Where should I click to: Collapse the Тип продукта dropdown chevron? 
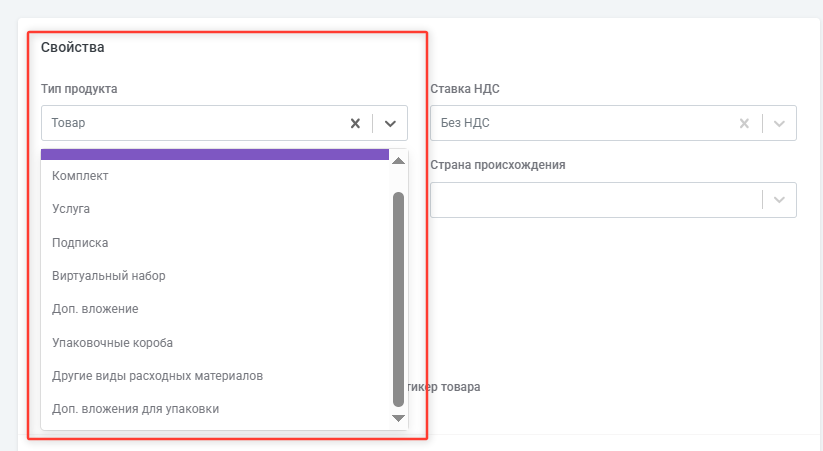click(390, 123)
